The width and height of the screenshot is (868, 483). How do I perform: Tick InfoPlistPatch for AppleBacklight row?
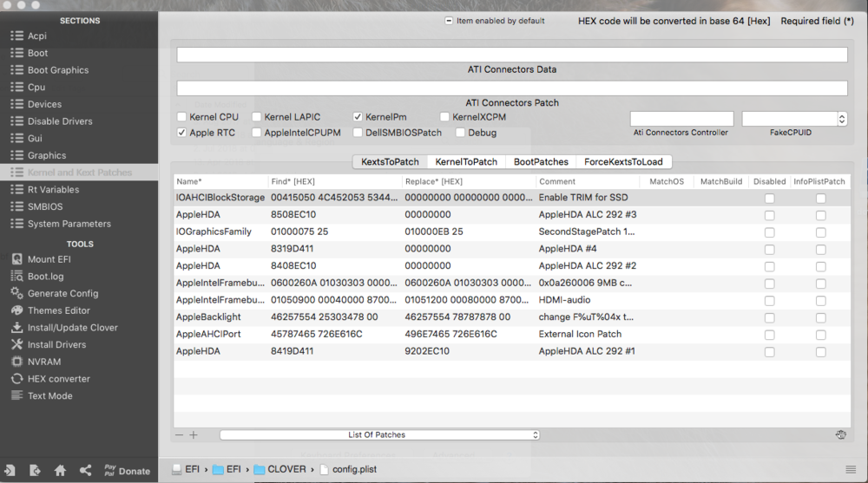(821, 317)
